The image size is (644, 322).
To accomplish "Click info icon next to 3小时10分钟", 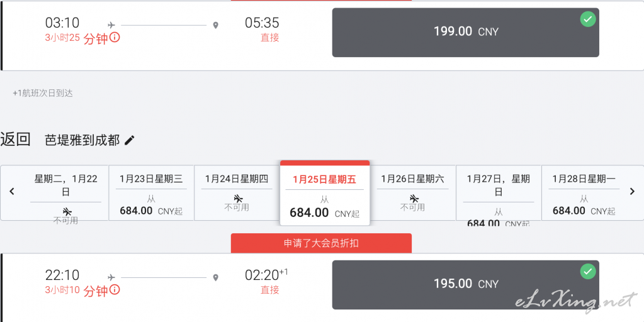I will tap(115, 290).
